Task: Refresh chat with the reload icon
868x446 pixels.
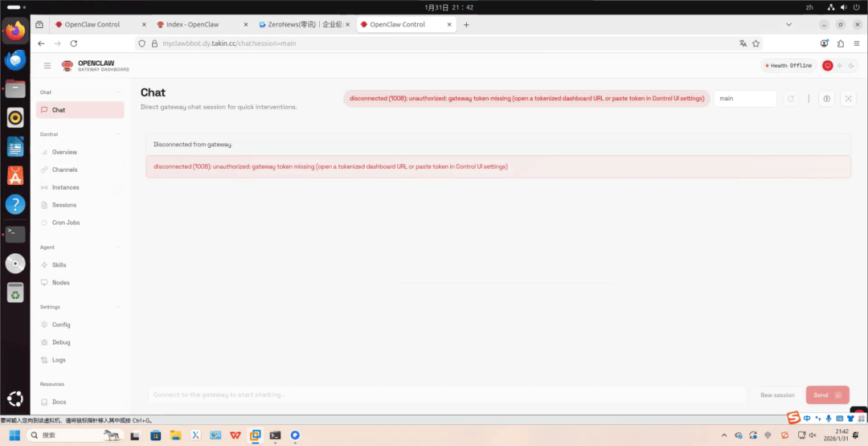Action: [791, 99]
